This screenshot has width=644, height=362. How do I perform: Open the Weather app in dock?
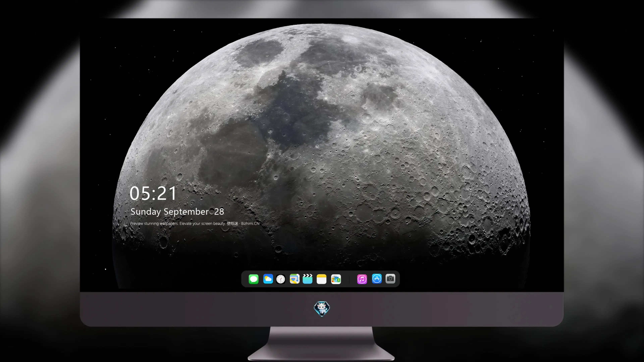[x=268, y=279]
